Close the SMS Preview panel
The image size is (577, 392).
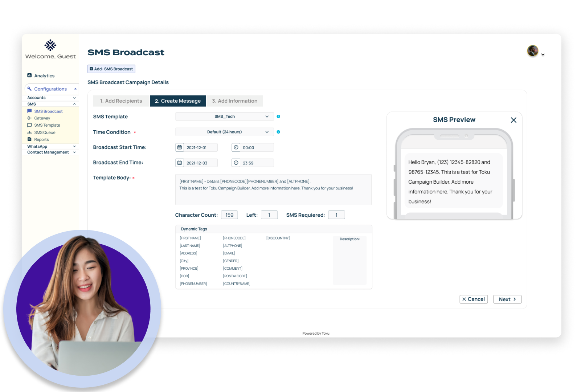(513, 120)
